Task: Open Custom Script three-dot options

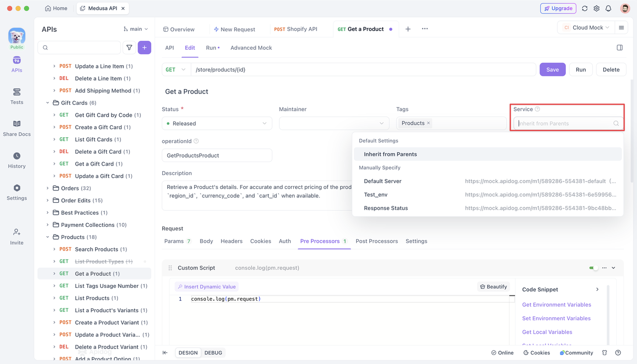Action: tap(604, 268)
